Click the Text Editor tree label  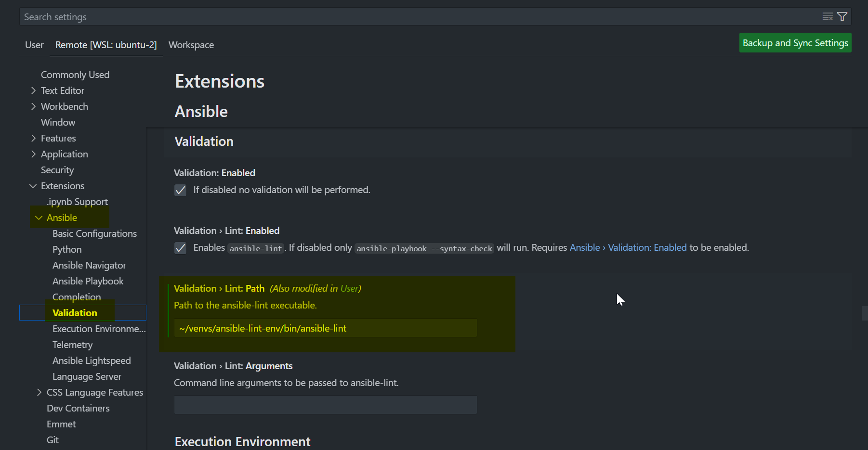63,90
